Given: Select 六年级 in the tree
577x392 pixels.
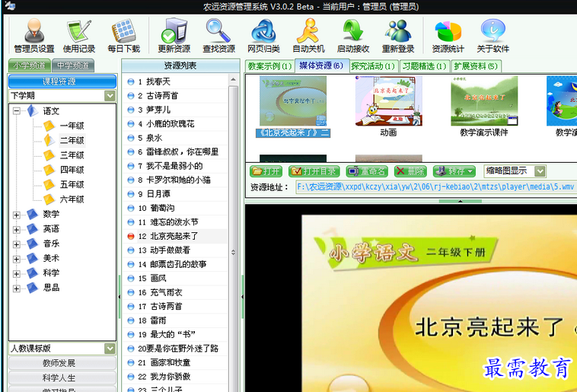Looking at the screenshot, I should pos(72,199).
